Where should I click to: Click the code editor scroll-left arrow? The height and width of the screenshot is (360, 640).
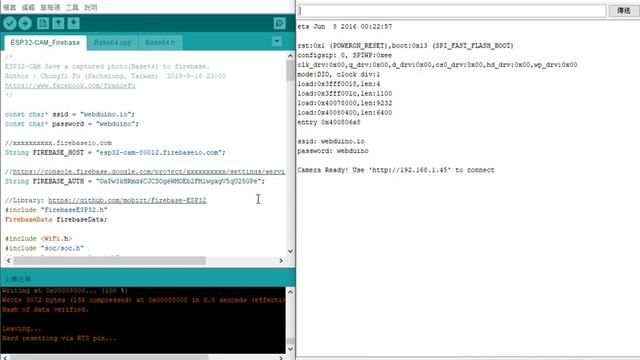(9, 260)
